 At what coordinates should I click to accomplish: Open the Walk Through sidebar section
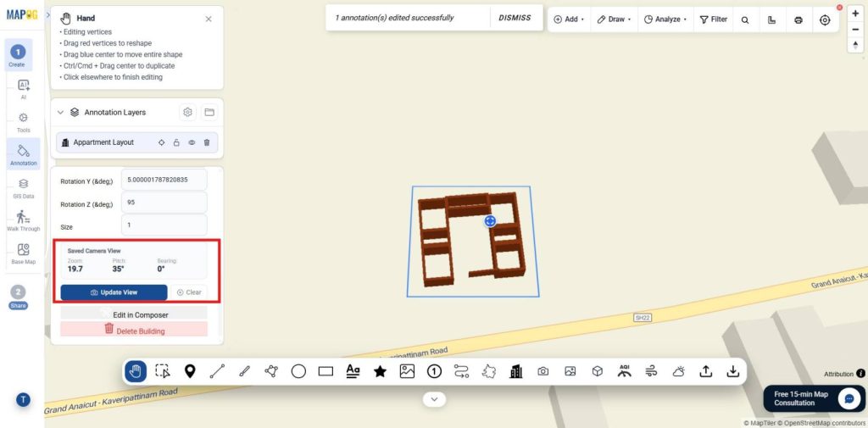tap(23, 220)
